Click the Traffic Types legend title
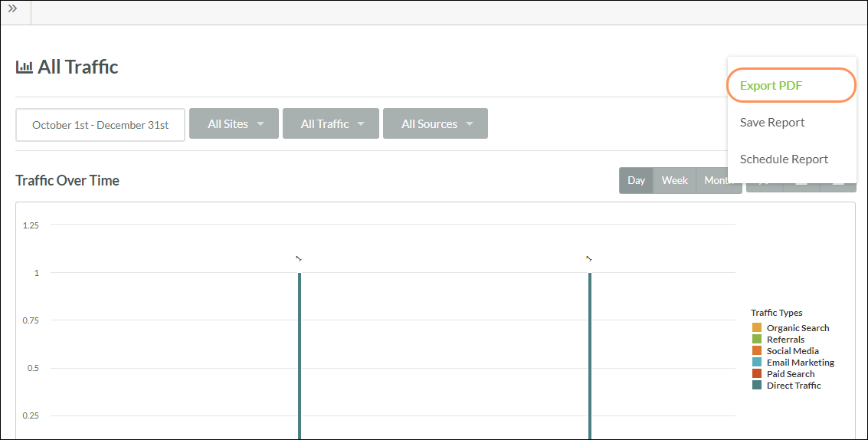This screenshot has height=440, width=868. click(x=776, y=313)
